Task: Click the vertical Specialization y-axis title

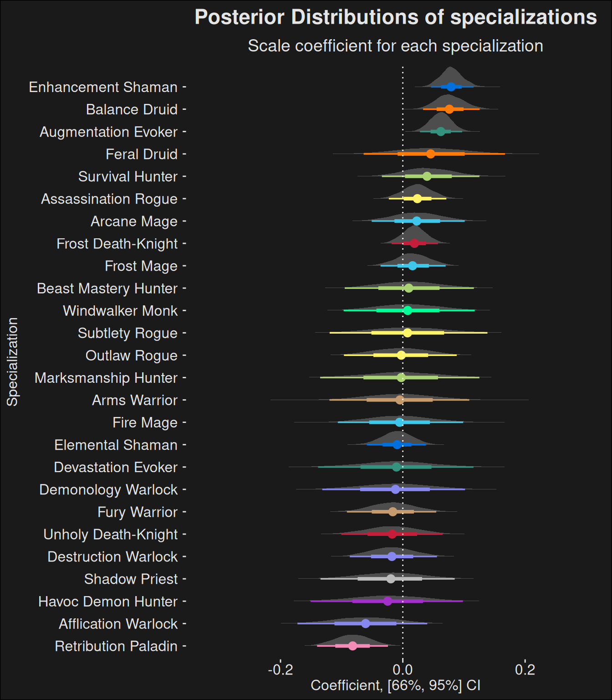Action: point(12,361)
